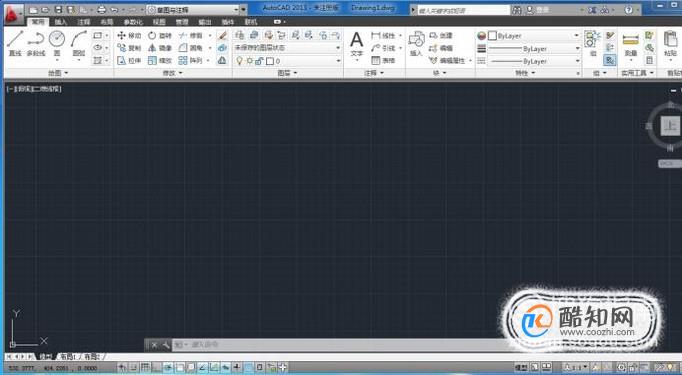This screenshot has width=682, height=375.
Task: Expand the Layers (图层) panel
Action: [x=288, y=73]
